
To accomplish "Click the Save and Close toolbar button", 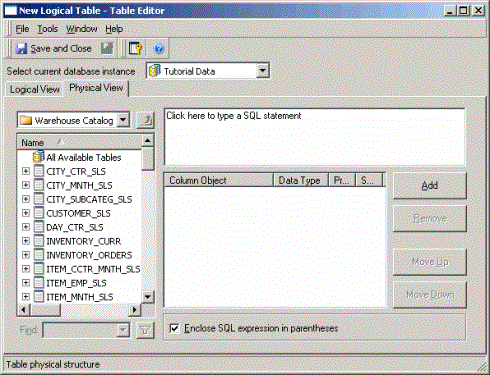I will tap(54, 49).
